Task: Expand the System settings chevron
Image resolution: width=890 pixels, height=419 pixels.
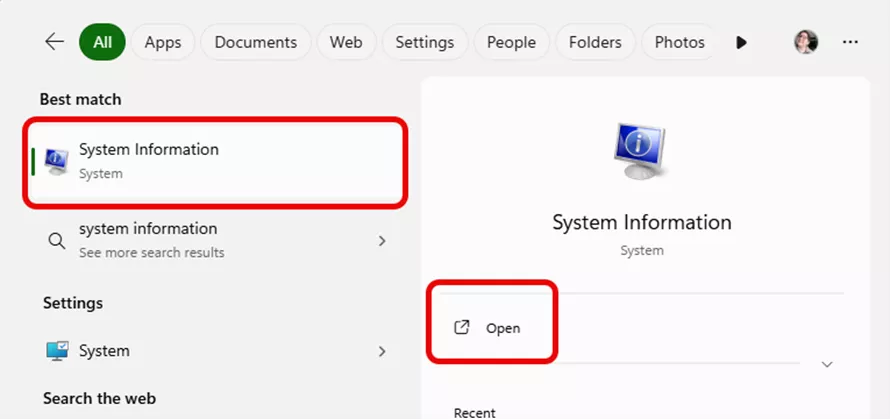Action: 382,351
